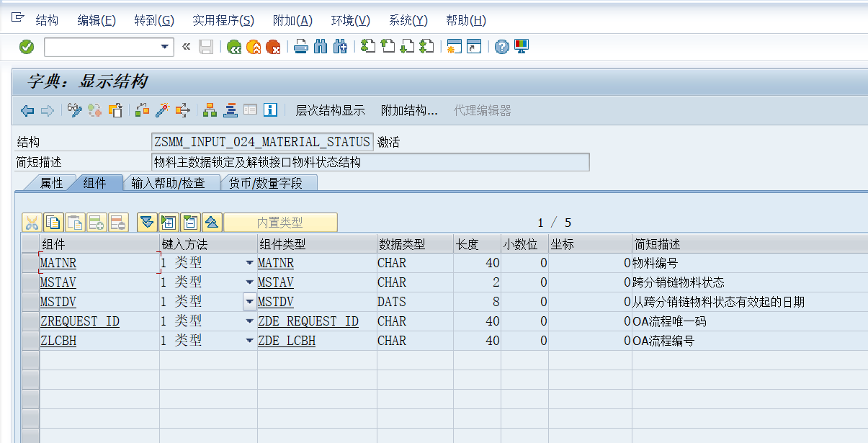868x443 pixels.
Task: Click the 附加结构... button
Action: pyautogui.click(x=409, y=110)
